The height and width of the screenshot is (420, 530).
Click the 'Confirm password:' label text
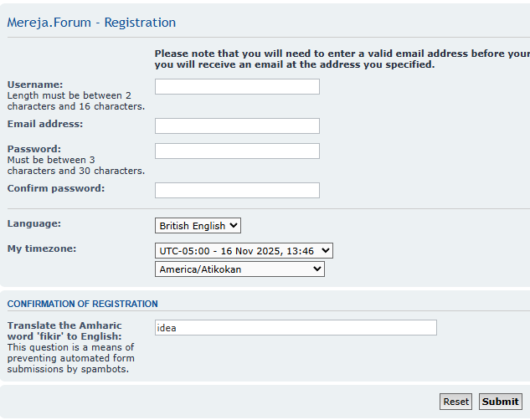(x=56, y=188)
